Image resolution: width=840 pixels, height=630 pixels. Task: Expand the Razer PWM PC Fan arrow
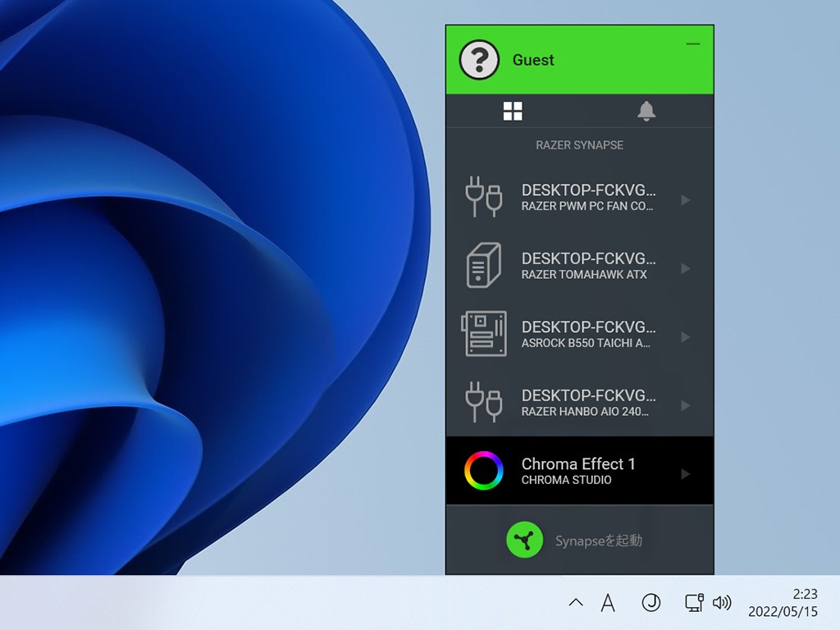[686, 200]
